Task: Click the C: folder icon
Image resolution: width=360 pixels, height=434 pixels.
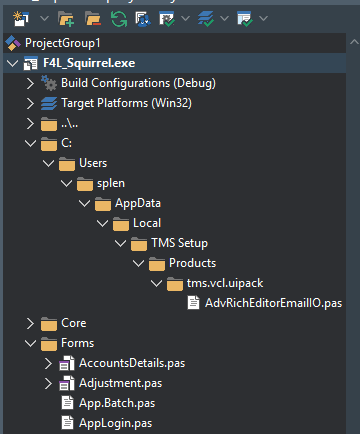Action: (49, 144)
